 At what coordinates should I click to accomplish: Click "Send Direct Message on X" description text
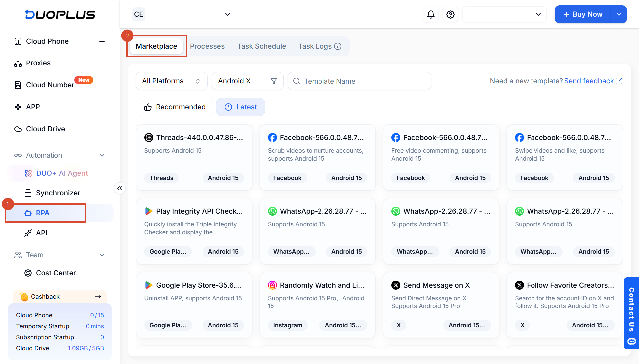click(x=429, y=298)
